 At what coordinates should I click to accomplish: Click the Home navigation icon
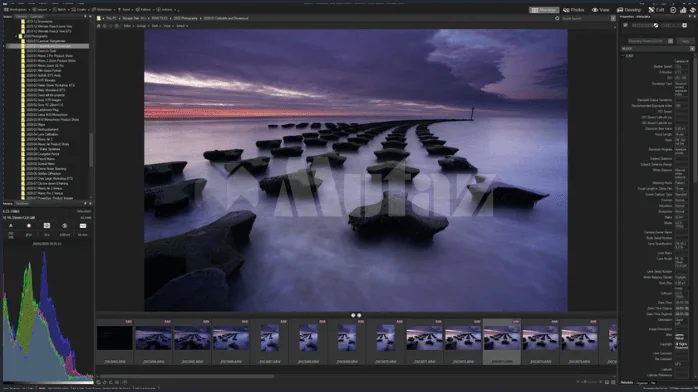(99, 26)
